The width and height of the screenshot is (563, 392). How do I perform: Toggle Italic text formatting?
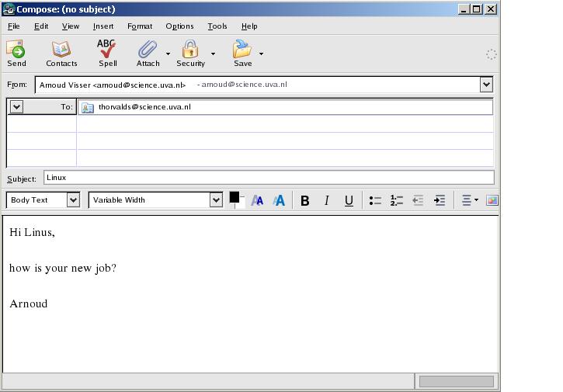click(327, 200)
